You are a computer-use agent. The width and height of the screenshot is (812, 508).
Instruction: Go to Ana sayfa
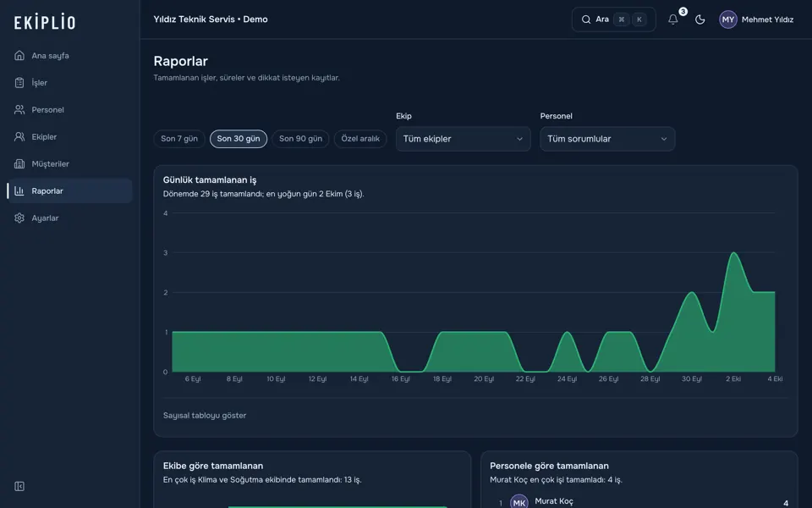[69, 56]
